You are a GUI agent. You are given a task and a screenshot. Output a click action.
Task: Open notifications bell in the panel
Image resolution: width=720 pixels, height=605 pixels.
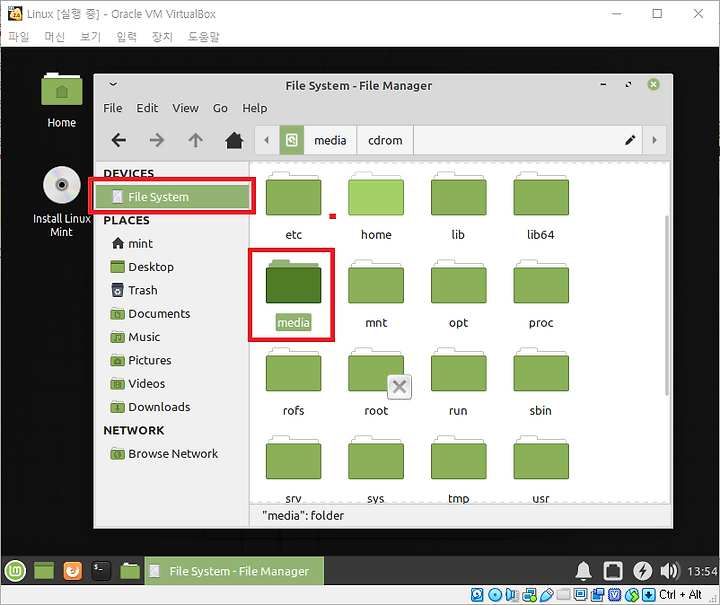[x=583, y=571]
